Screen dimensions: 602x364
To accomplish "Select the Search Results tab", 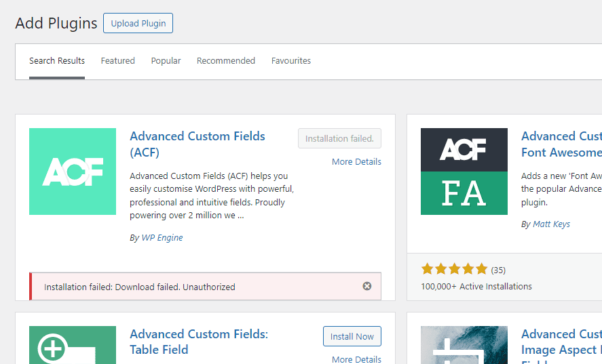I will 57,60.
